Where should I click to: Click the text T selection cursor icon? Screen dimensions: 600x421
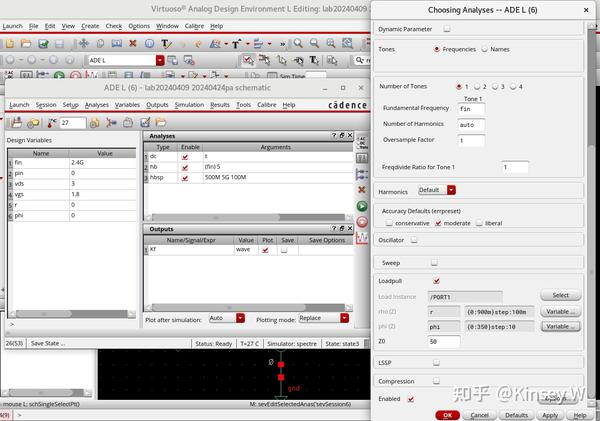314,60
